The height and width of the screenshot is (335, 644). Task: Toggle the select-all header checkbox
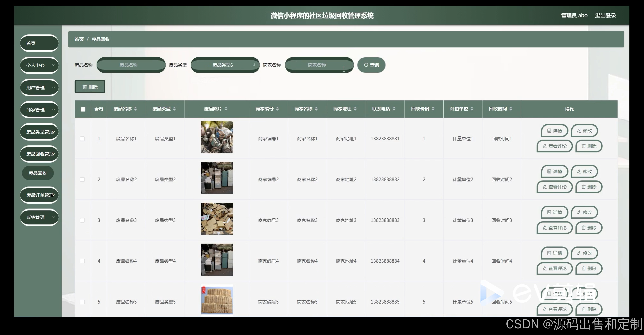point(83,109)
